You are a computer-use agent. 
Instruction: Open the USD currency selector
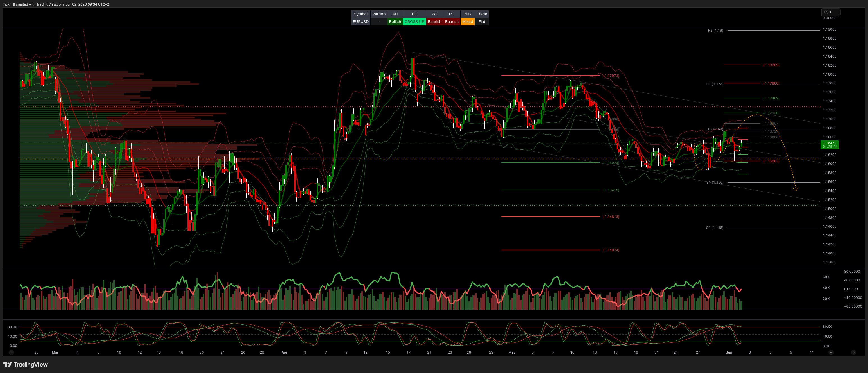click(831, 12)
